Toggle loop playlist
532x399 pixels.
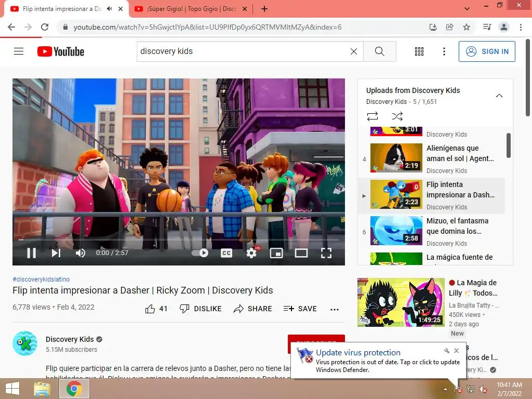[372, 116]
